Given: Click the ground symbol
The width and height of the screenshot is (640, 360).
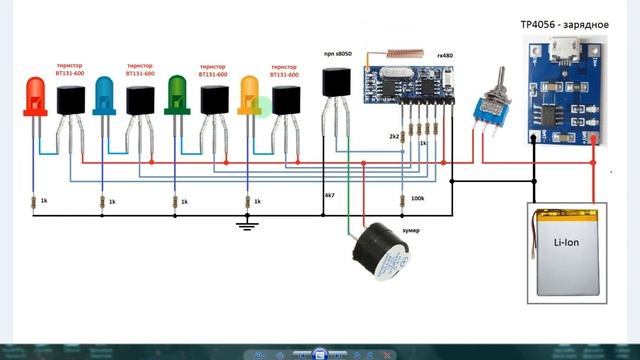Looking at the screenshot, I should pyautogui.click(x=247, y=223).
